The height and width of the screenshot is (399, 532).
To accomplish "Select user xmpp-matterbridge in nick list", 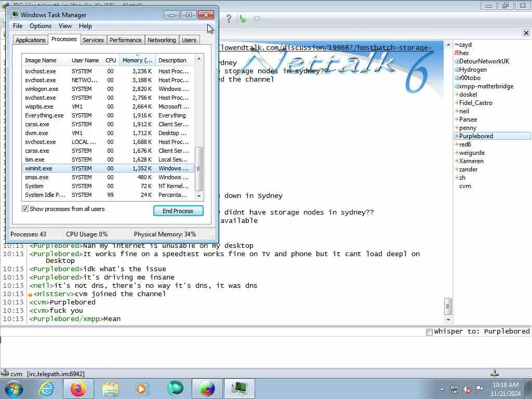I will (486, 86).
